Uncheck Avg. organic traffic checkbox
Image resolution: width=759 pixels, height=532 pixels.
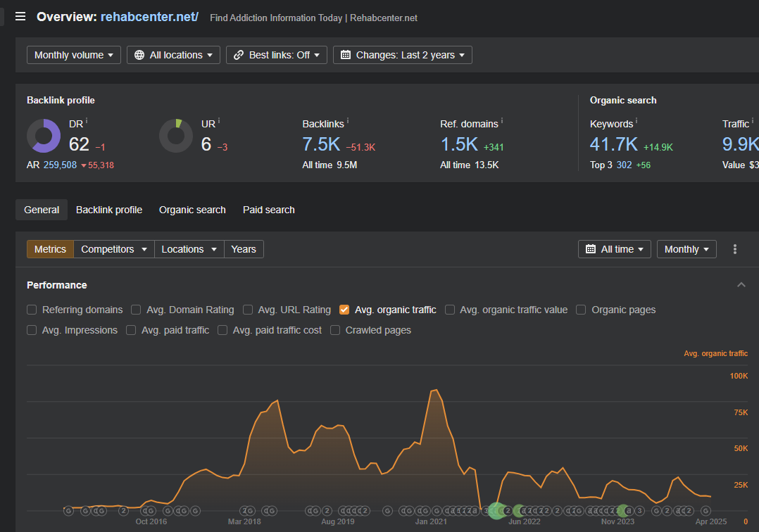click(344, 310)
